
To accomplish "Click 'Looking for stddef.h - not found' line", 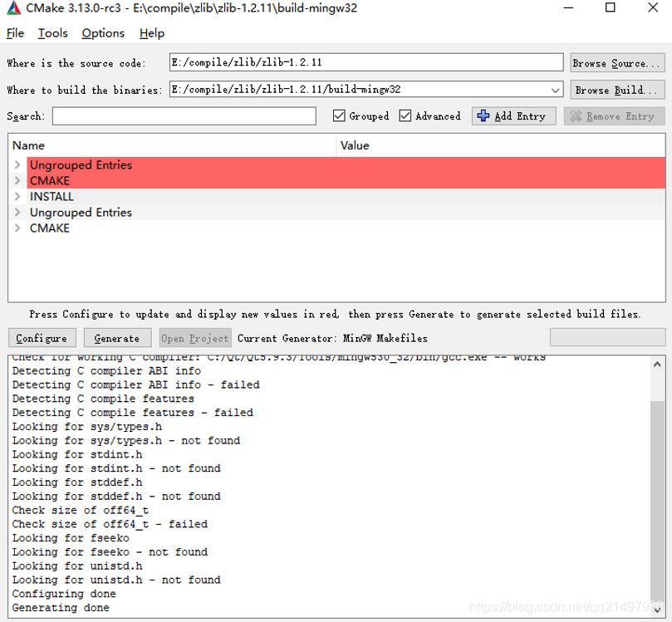I will click(116, 496).
